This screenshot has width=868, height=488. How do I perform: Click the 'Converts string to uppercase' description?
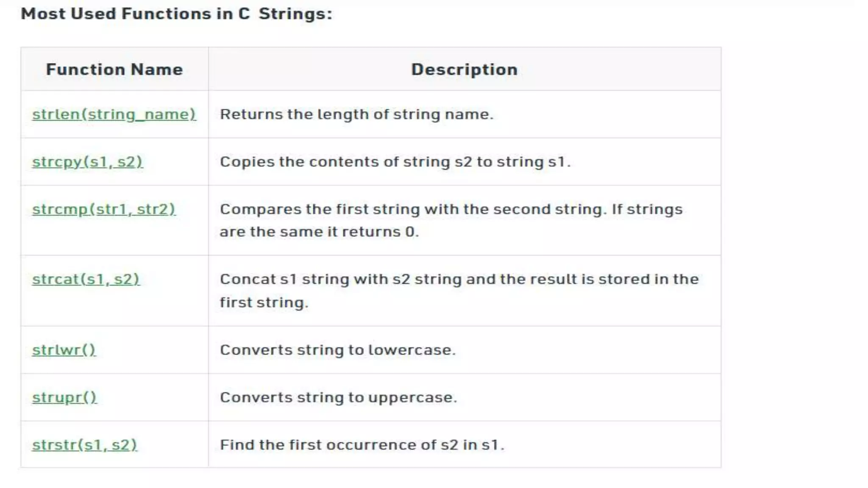point(338,397)
